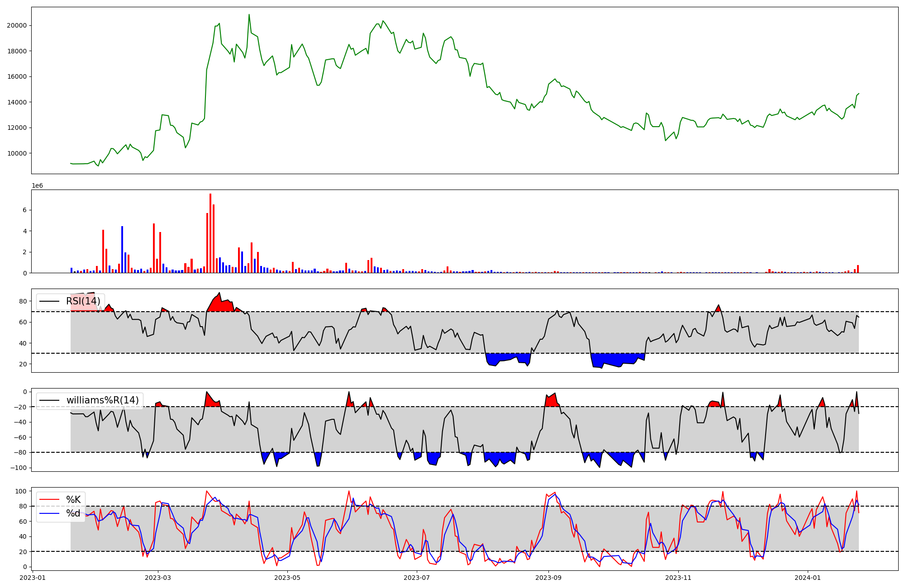
Task: Click the tallest blue volume bar
Action: 122,249
